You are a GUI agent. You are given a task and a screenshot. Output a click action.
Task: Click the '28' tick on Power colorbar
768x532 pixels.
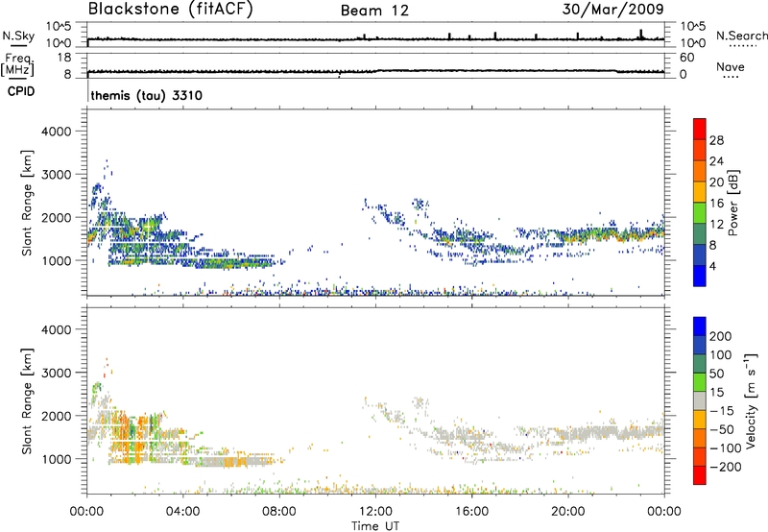(x=716, y=140)
